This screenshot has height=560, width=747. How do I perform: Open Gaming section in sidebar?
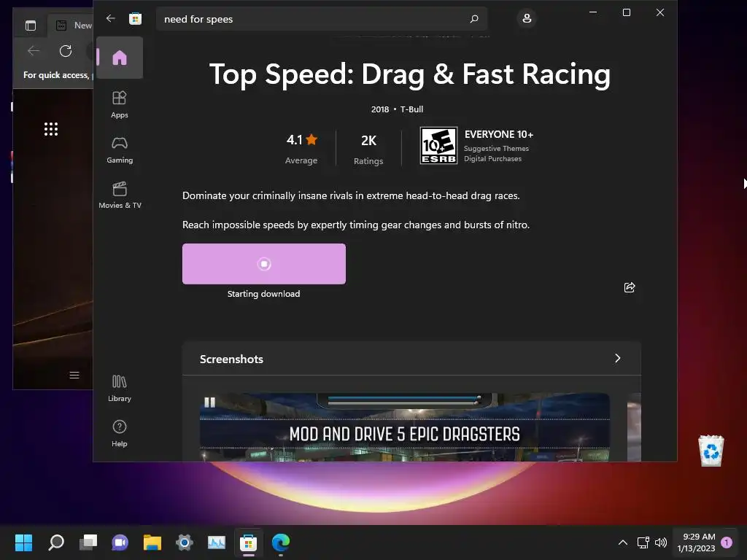[x=120, y=149]
